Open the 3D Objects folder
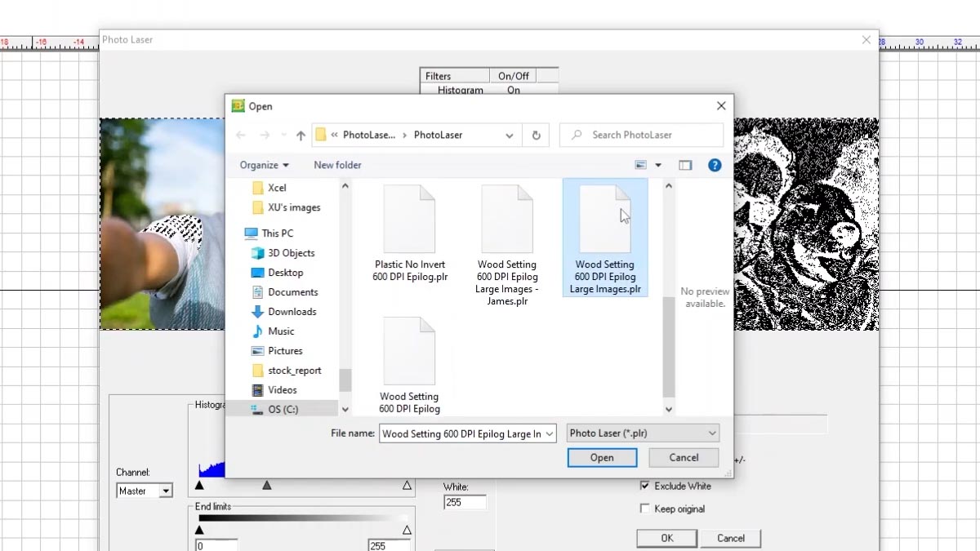 pyautogui.click(x=291, y=253)
